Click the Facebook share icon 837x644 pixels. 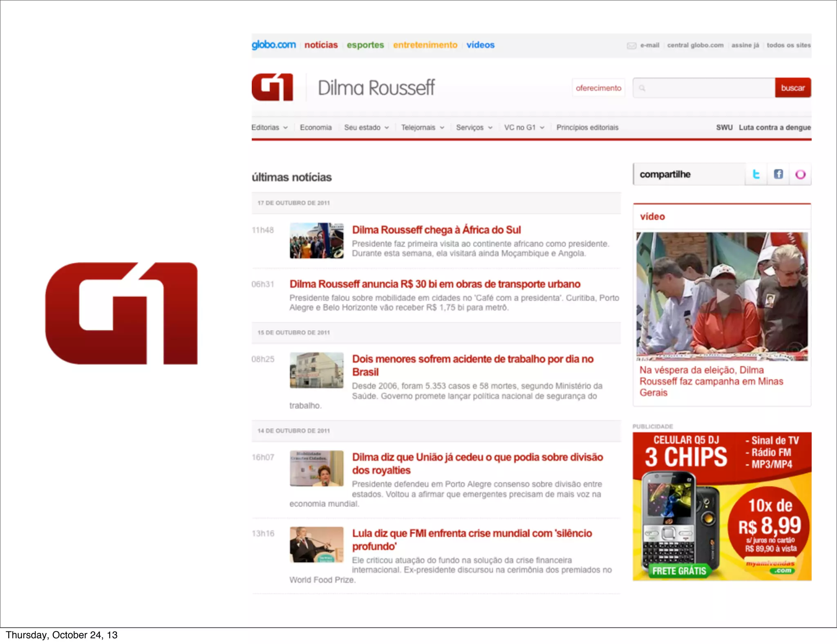778,174
